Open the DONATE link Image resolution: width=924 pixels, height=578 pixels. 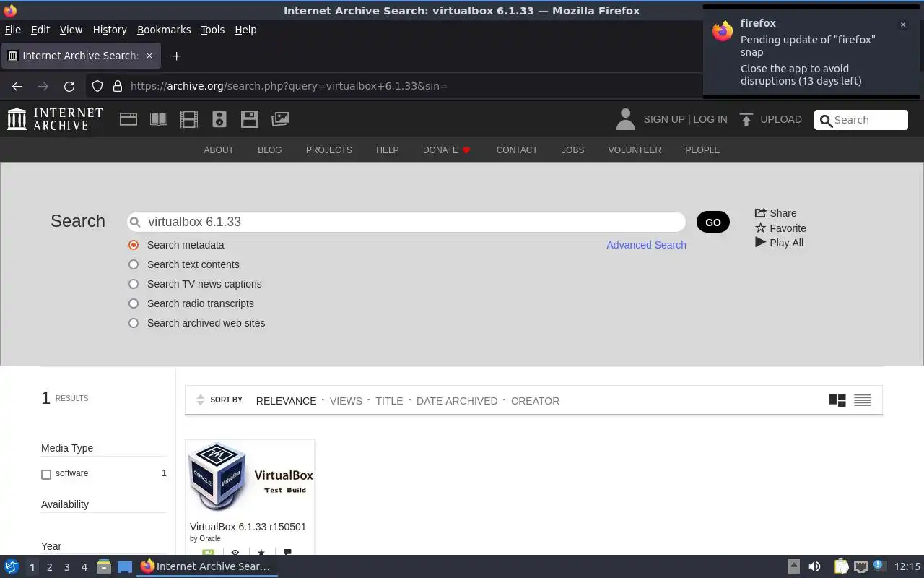(446, 150)
